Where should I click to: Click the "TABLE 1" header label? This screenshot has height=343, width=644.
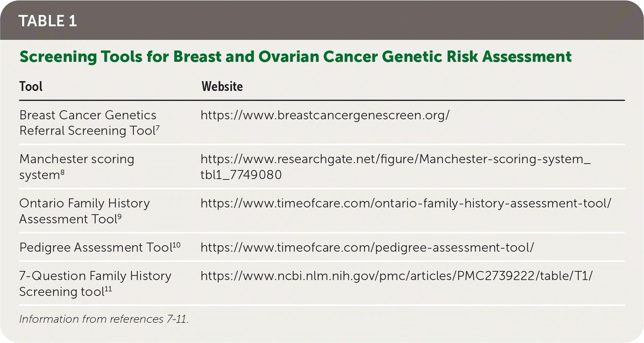pyautogui.click(x=48, y=21)
